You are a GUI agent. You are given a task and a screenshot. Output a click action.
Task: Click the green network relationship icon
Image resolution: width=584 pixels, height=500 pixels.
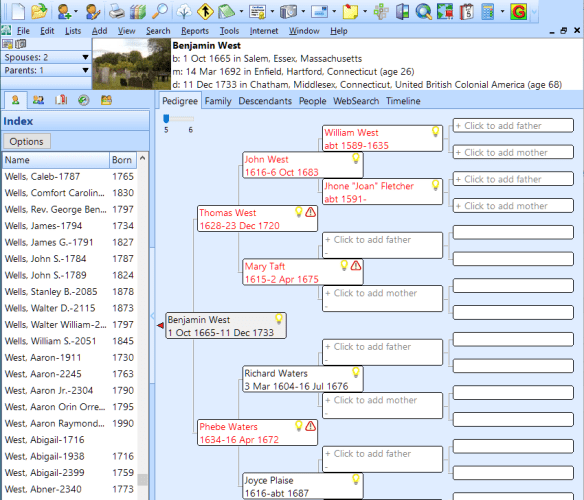pyautogui.click(x=381, y=11)
